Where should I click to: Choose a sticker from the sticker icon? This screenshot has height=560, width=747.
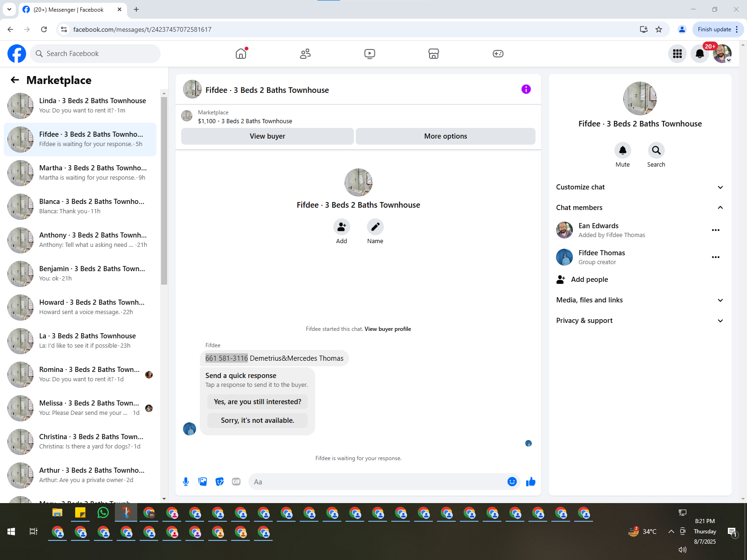point(219,482)
